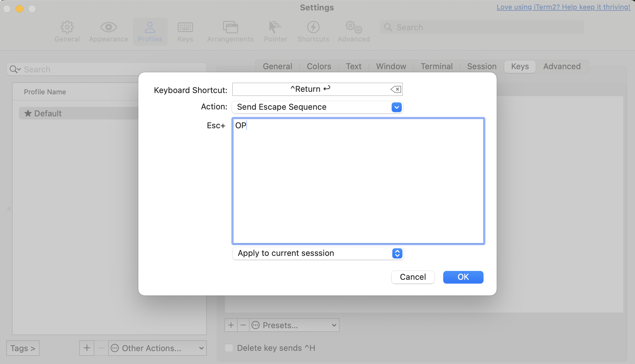Toggle Delete key sends ^H checkbox
Image resolution: width=635 pixels, height=364 pixels.
pos(229,348)
